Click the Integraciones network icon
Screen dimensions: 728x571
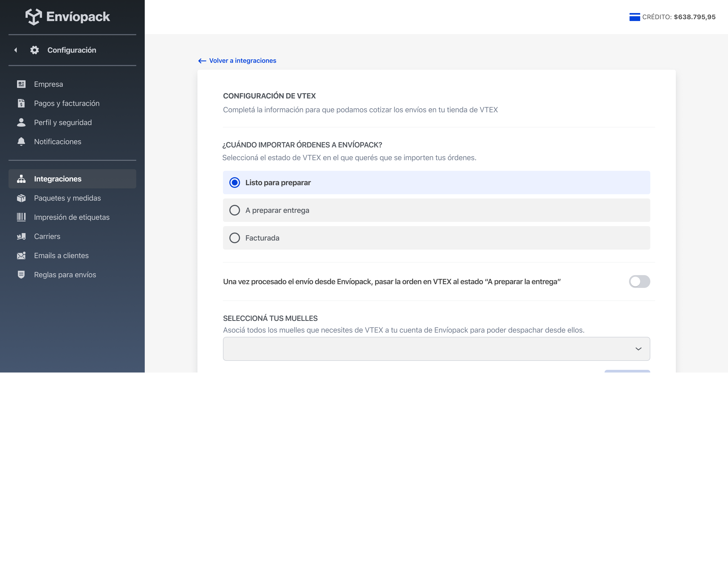coord(21,179)
